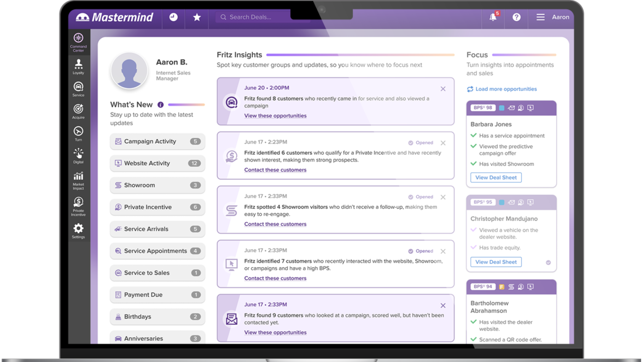Open the Acquire target icon
644x362 pixels.
[x=78, y=111]
